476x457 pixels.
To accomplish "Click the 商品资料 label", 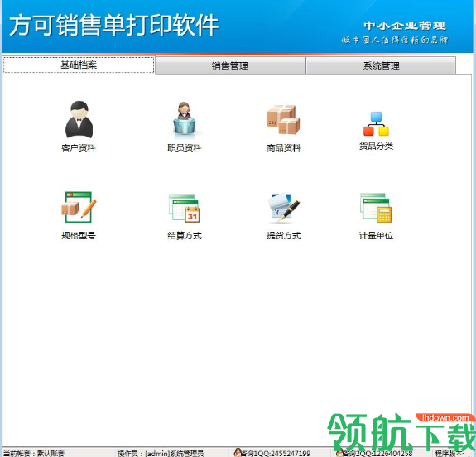I will tap(283, 148).
